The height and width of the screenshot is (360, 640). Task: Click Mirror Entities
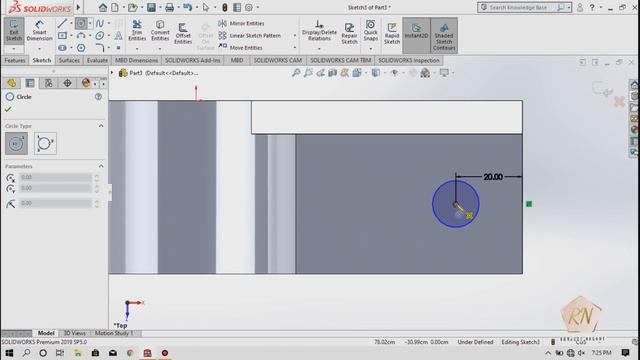tap(241, 23)
